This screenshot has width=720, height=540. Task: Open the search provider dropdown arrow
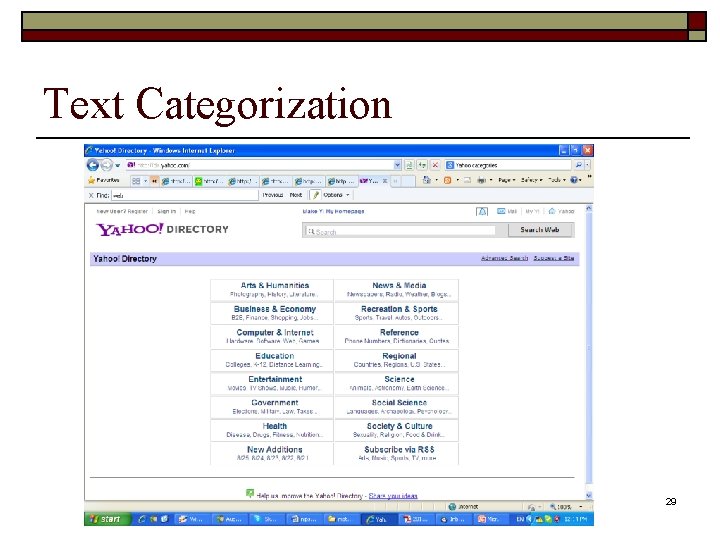588,165
